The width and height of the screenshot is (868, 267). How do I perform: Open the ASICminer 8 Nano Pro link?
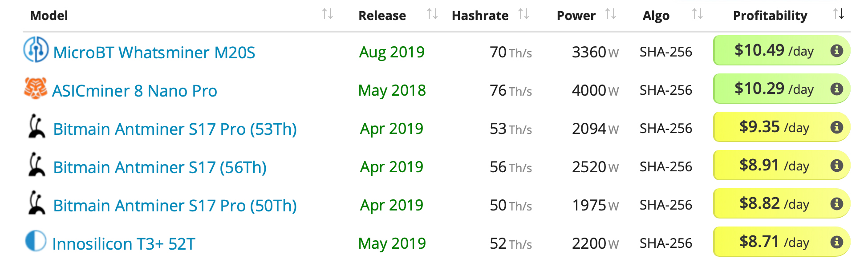coord(134,91)
